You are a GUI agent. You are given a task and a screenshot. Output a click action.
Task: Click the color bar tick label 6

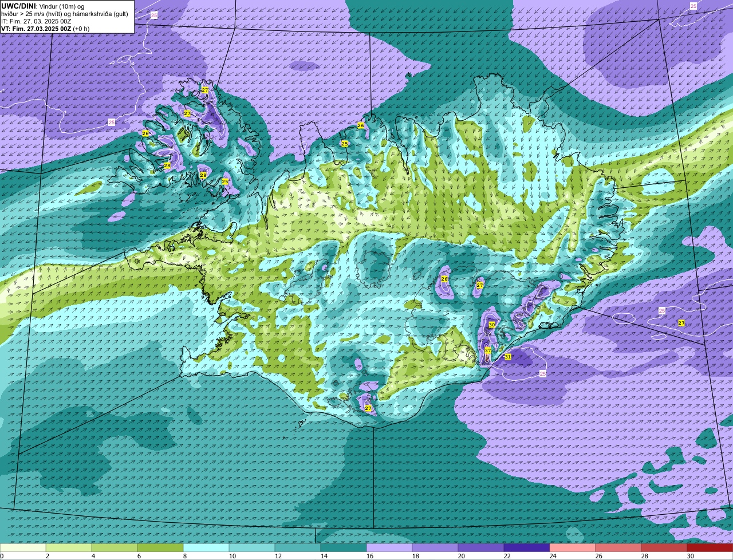click(x=139, y=556)
